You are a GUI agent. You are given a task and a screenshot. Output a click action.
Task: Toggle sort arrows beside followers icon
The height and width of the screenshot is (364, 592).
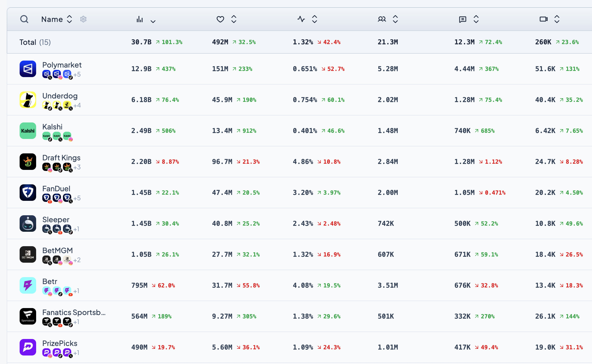(395, 19)
